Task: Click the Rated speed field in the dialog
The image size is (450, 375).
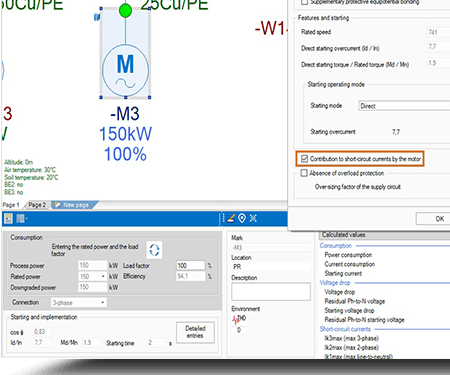Action: [x=438, y=32]
